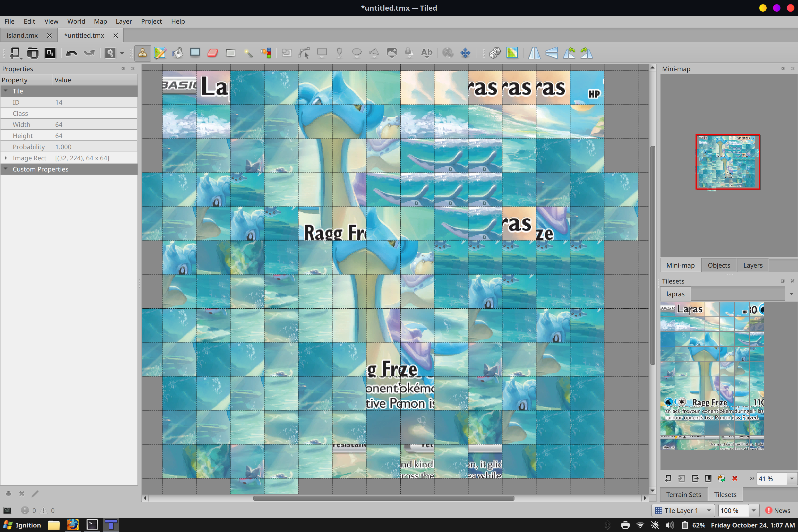Select the Shape Fill tool
The height and width of the screenshot is (532, 798).
195,53
